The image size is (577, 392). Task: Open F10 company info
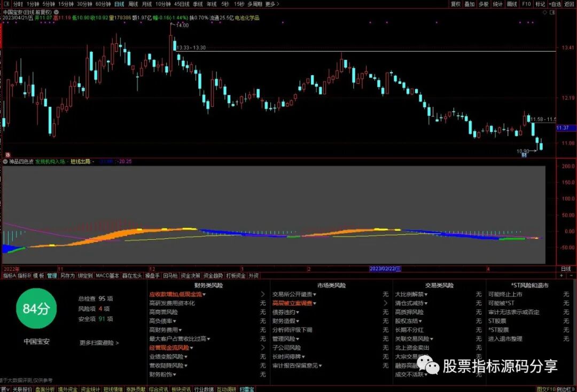(x=526, y=4)
